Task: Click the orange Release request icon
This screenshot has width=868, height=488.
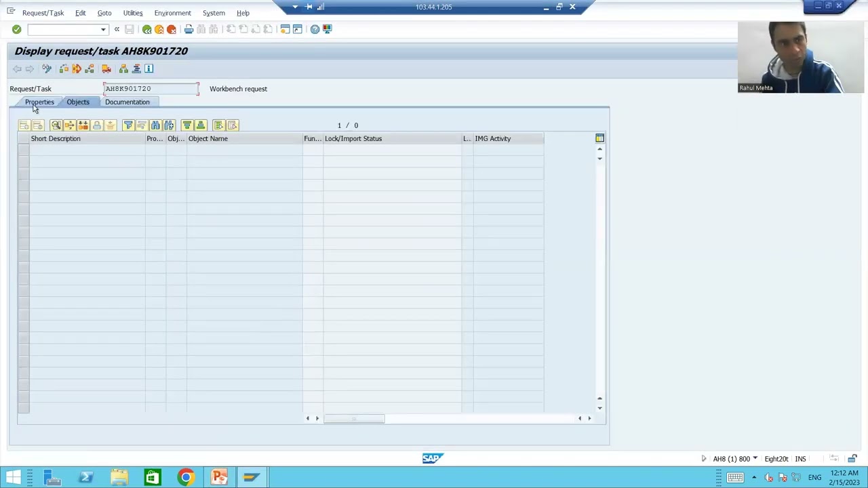Action: point(77,68)
